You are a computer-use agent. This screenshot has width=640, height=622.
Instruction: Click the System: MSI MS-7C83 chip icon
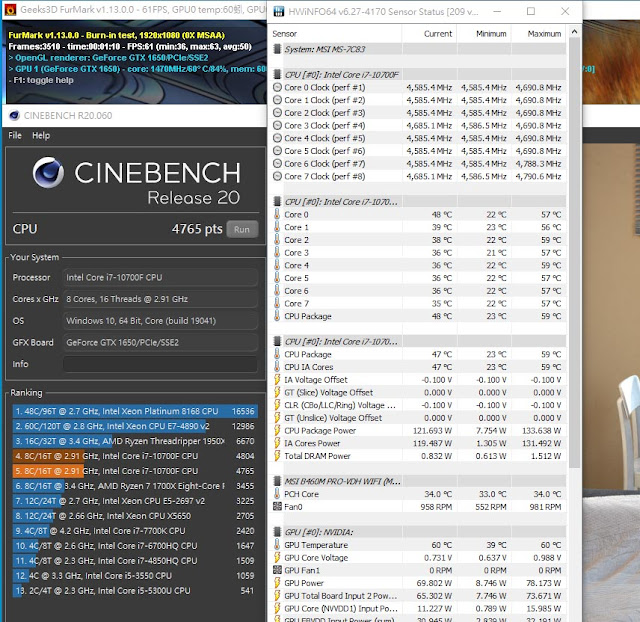coord(277,49)
